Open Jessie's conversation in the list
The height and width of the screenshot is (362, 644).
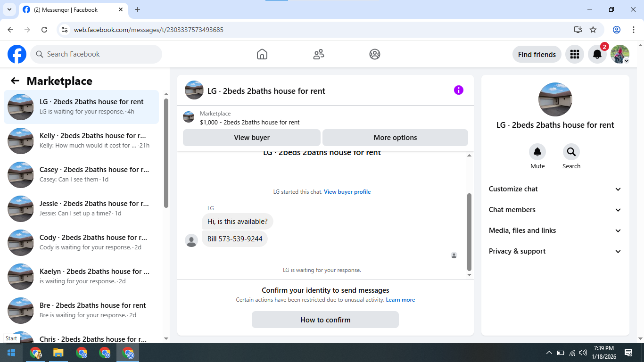coord(82,209)
